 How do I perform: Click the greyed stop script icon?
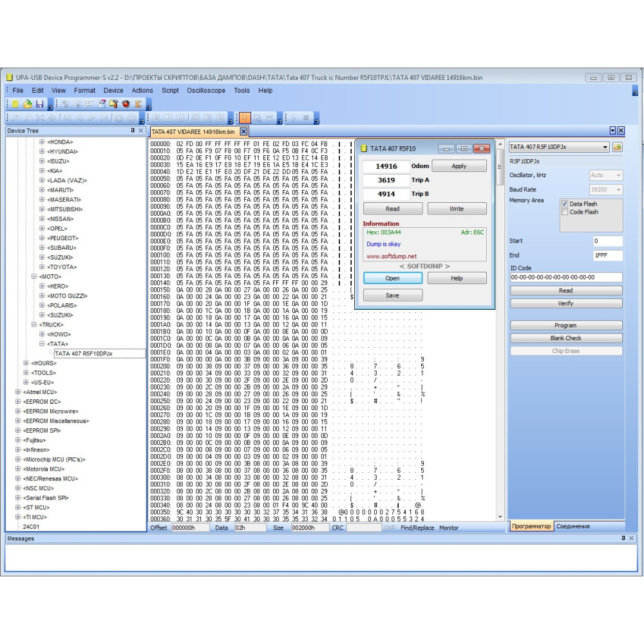306,118
